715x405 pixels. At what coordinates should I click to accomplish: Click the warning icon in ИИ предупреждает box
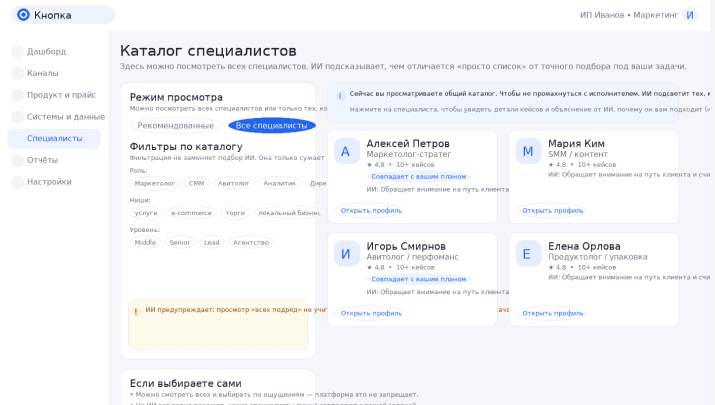(x=136, y=312)
